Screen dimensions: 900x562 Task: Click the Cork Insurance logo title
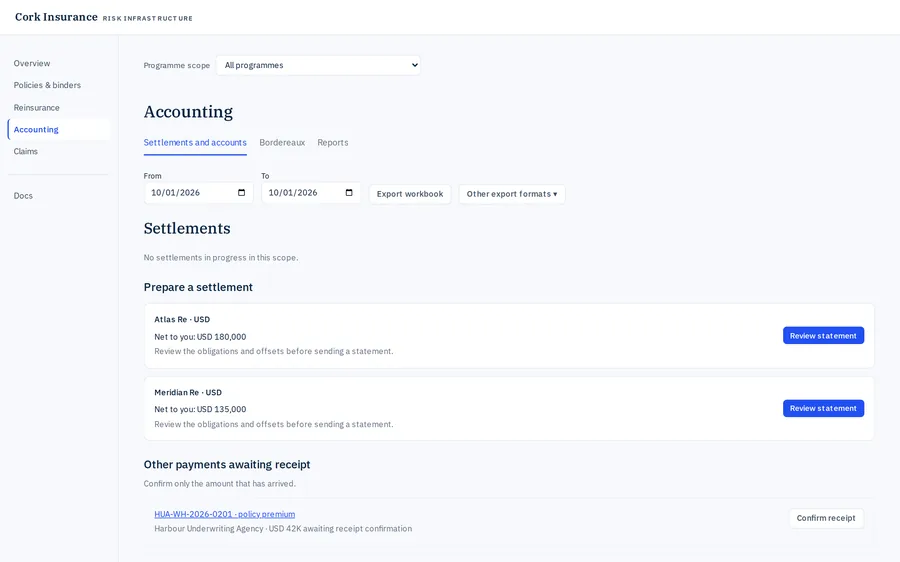[x=56, y=17]
